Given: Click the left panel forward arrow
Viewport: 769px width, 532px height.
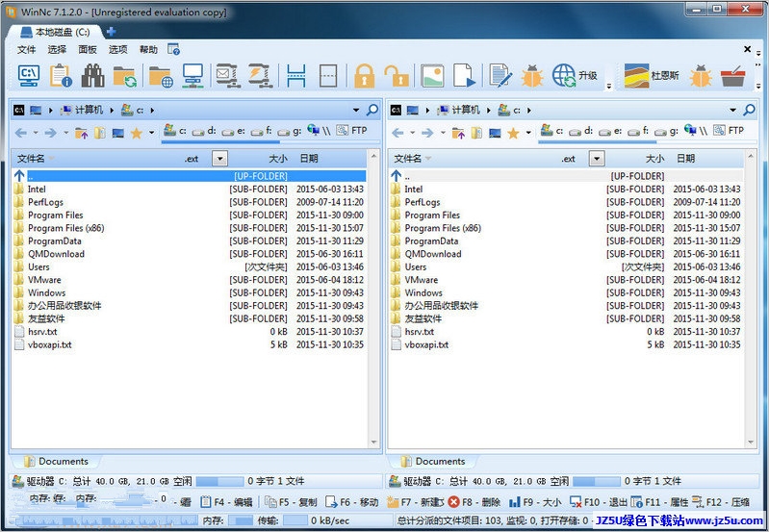Looking at the screenshot, I should pos(50,133).
